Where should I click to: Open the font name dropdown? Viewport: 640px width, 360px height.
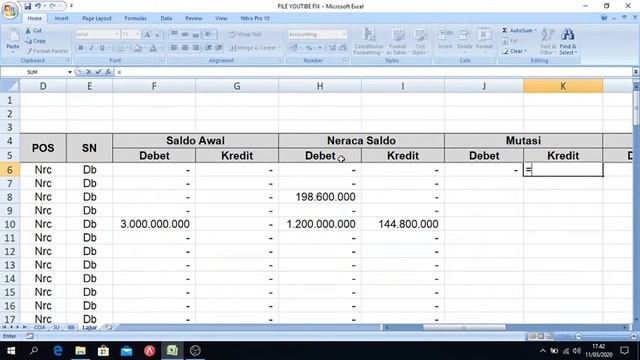[117, 34]
